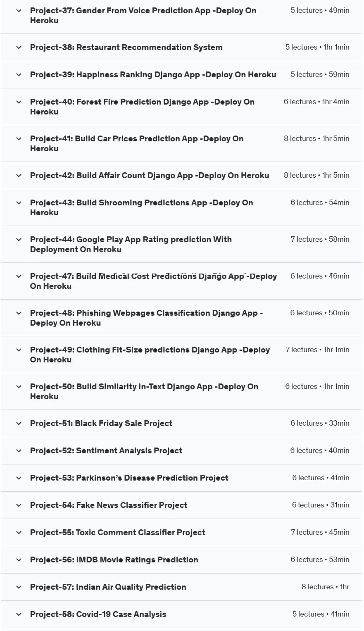The height and width of the screenshot is (631, 364).
Task: Expand chevron next to Project-44 Google Play
Action: point(19,240)
